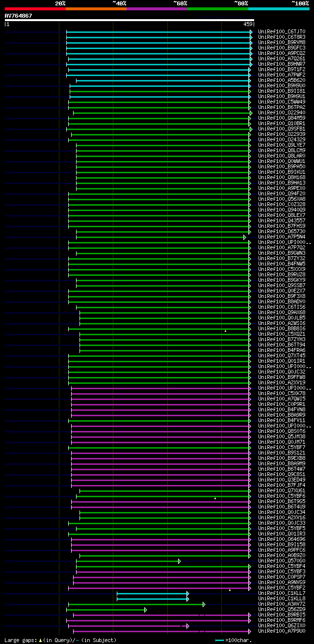
Task: Open hit UniRef100_B9GFC3
Action: click(282, 48)
